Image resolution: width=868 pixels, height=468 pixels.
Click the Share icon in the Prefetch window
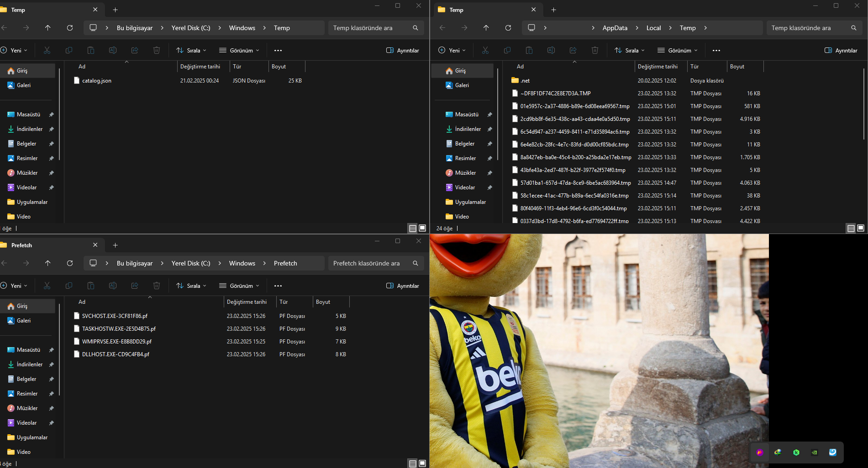point(135,286)
